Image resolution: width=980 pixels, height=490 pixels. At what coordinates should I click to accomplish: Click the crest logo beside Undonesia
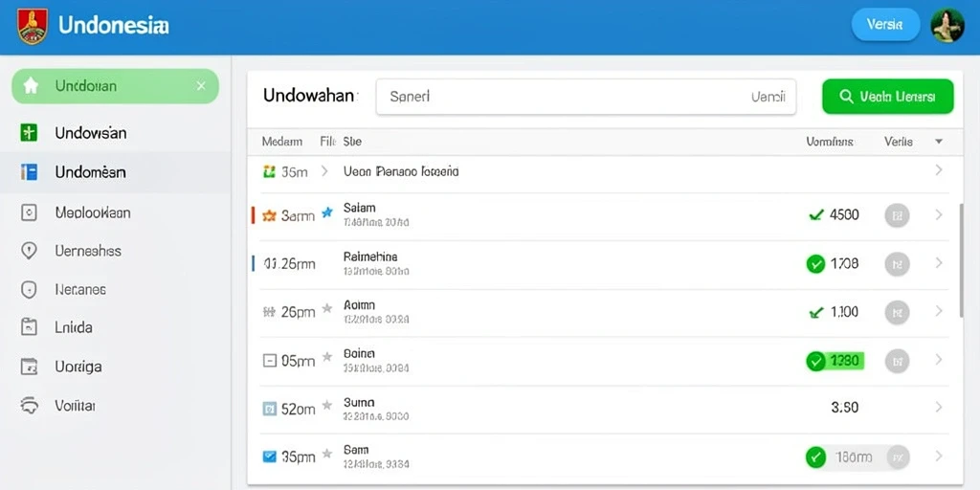(33, 26)
